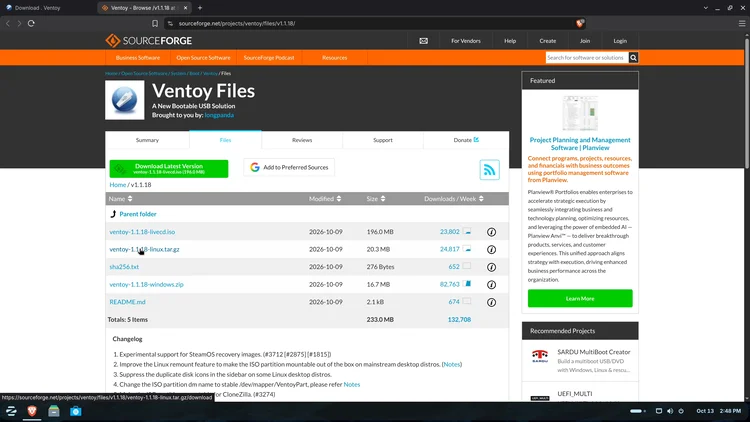750x422 pixels.
Task: Open software store taskbar icon
Action: 76,411
